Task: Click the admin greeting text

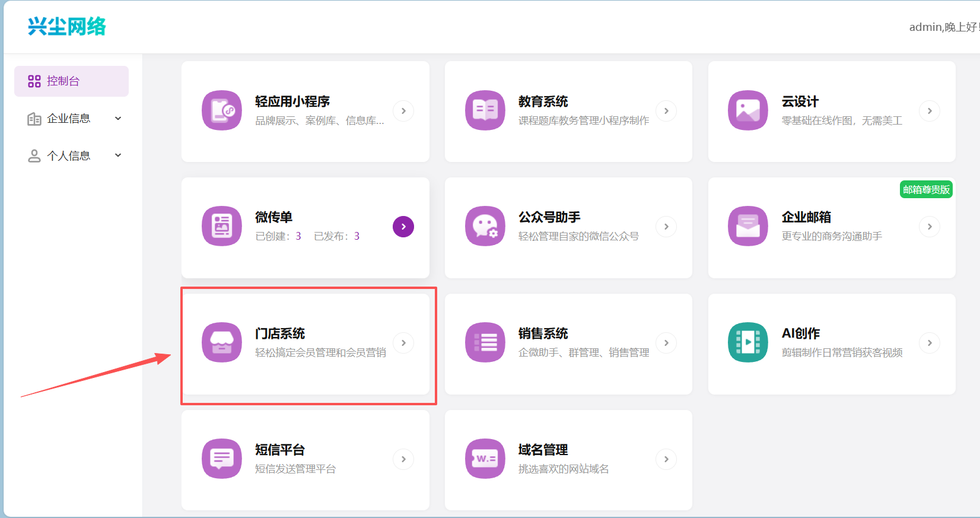Action: click(944, 27)
